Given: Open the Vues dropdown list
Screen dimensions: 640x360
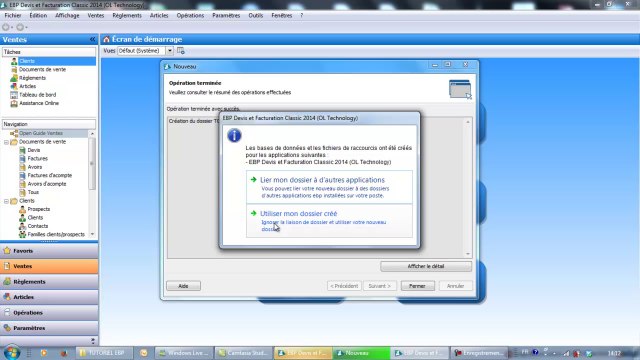Looking at the screenshot, I should click(169, 51).
